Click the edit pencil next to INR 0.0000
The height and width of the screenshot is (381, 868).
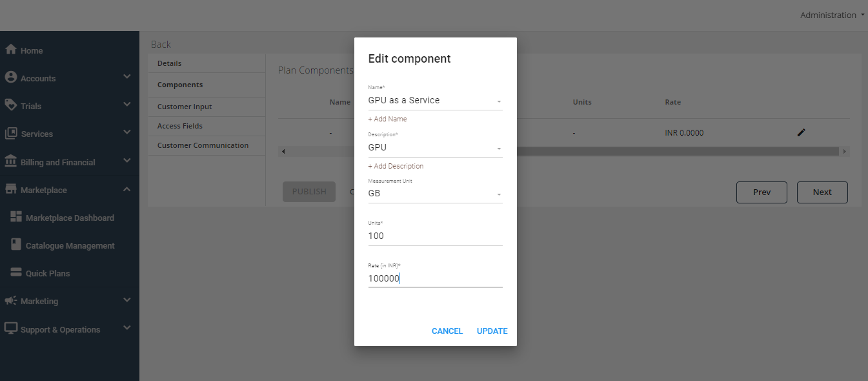tap(801, 132)
